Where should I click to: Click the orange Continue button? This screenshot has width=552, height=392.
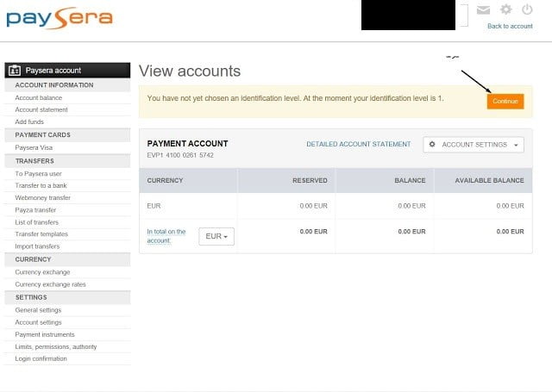[505, 102]
